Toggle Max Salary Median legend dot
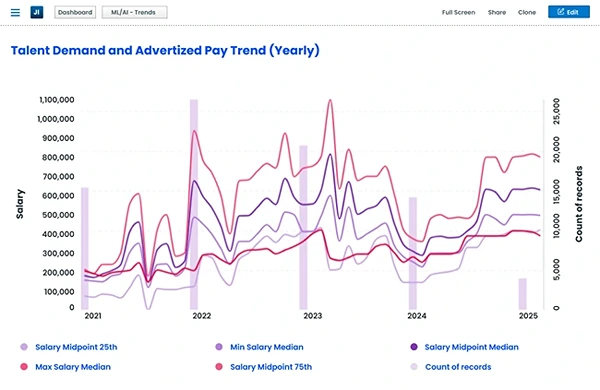600x390 pixels. pyautogui.click(x=24, y=367)
